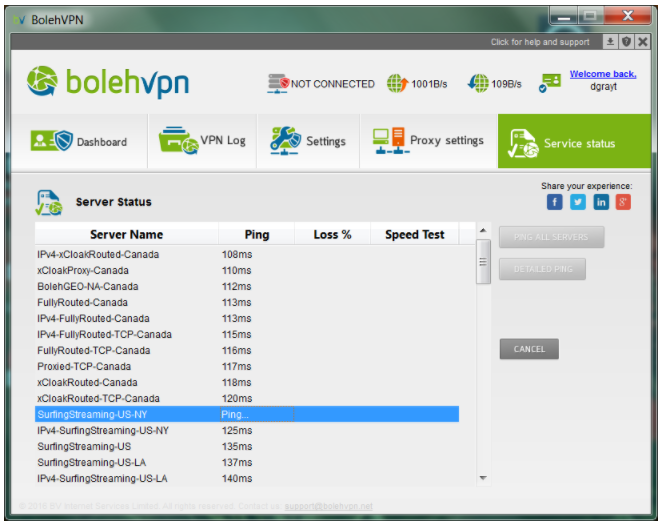662x524 pixels.
Task: Sort by the Ping column header
Action: click(257, 234)
